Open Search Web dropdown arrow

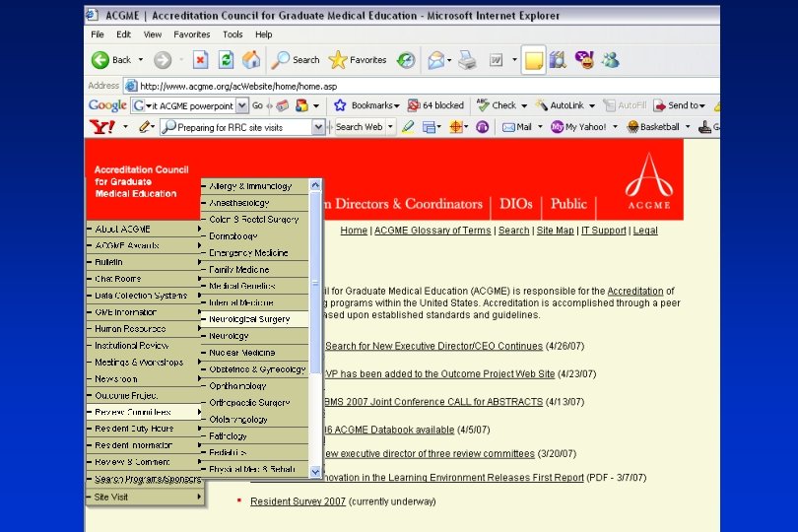click(x=390, y=127)
